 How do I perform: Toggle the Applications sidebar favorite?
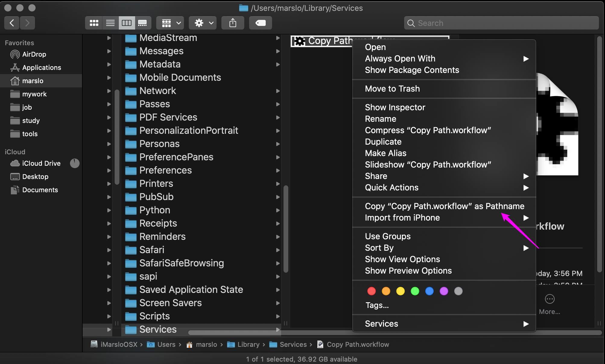(42, 68)
